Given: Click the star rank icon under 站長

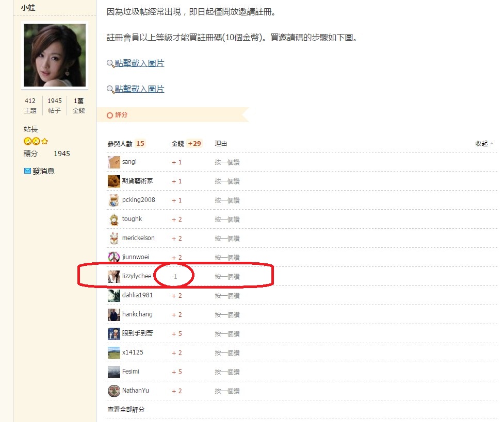Looking at the screenshot, I should [x=45, y=141].
